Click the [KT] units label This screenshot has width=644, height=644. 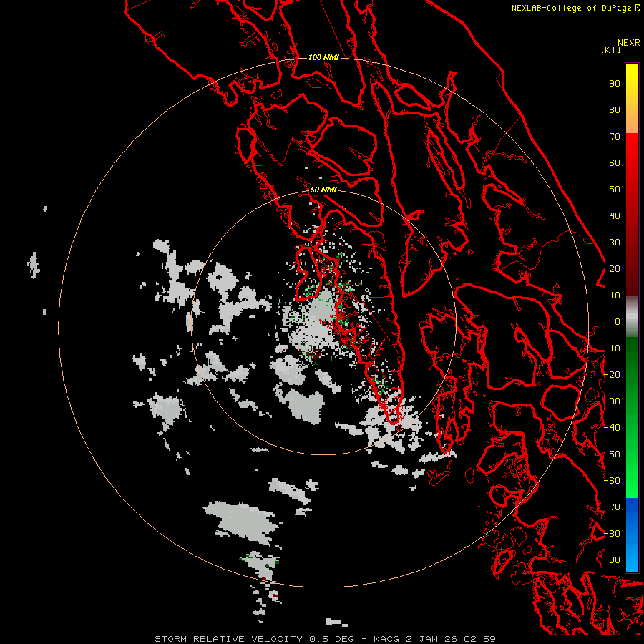tap(611, 49)
